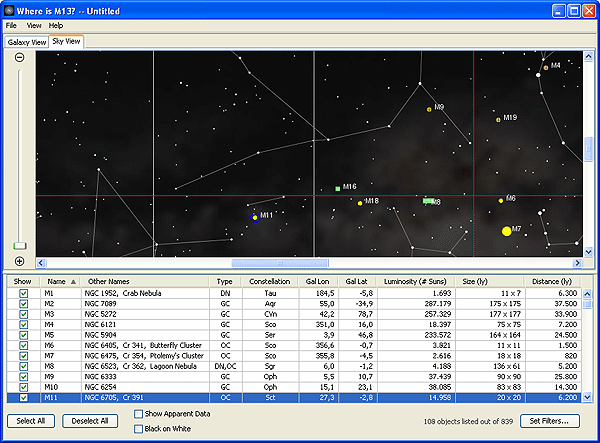Open Set Filters dialog
600x443 pixels.
coord(549,421)
